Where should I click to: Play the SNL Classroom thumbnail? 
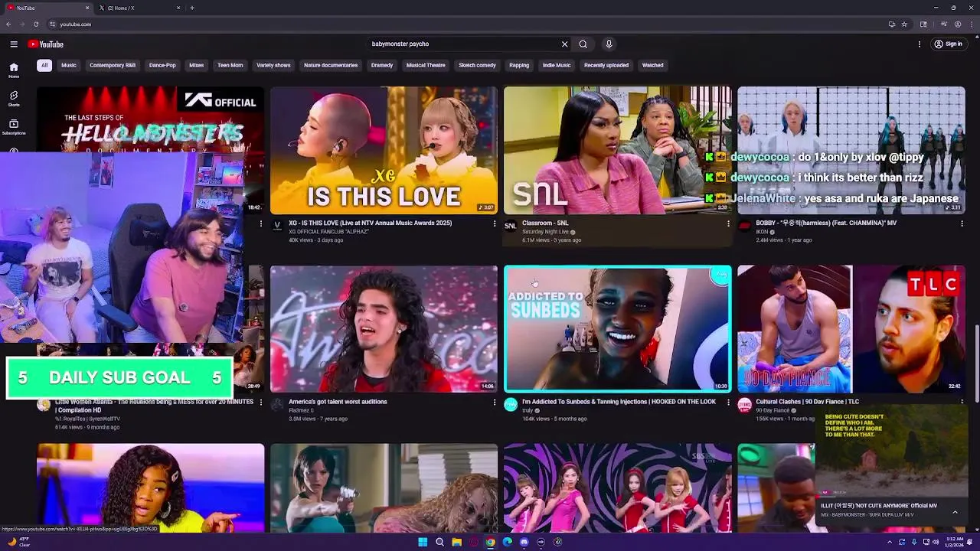coord(618,150)
